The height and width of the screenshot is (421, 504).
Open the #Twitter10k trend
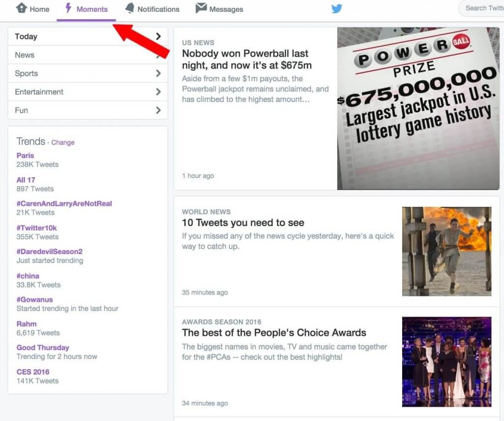[36, 228]
